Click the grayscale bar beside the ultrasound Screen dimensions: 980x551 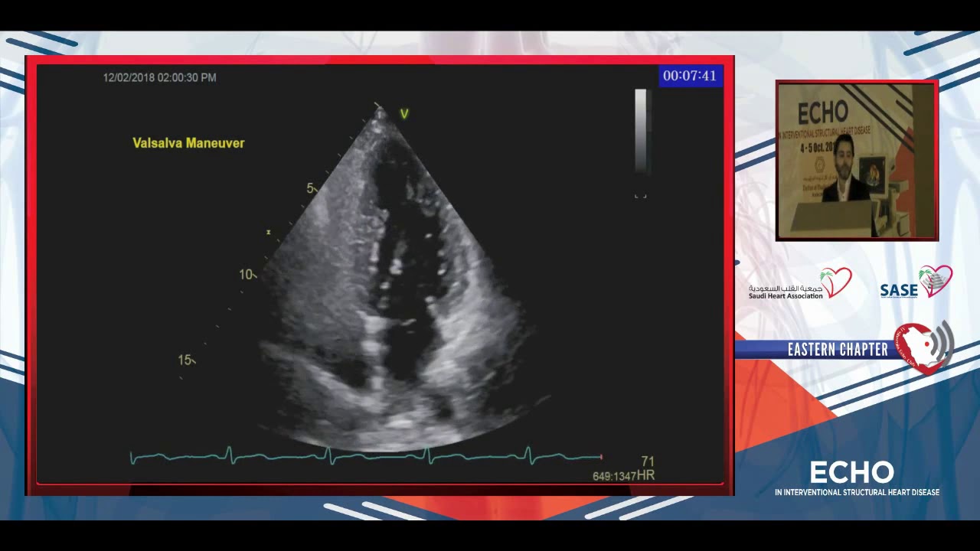pos(641,131)
